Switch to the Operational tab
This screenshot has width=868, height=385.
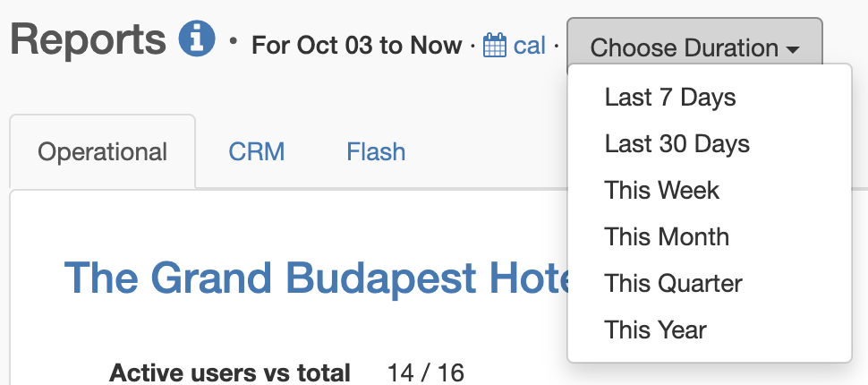[x=102, y=152]
